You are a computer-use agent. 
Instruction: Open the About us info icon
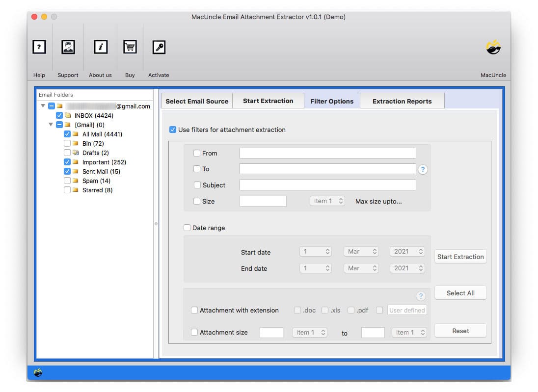click(100, 47)
